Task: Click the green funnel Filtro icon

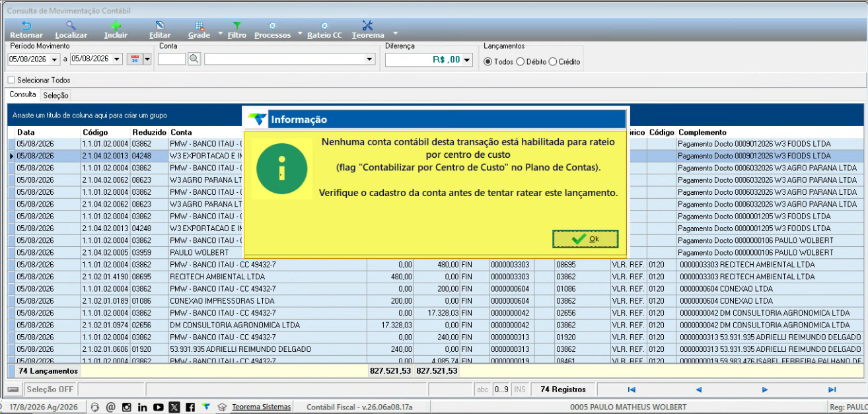Action: (x=236, y=26)
